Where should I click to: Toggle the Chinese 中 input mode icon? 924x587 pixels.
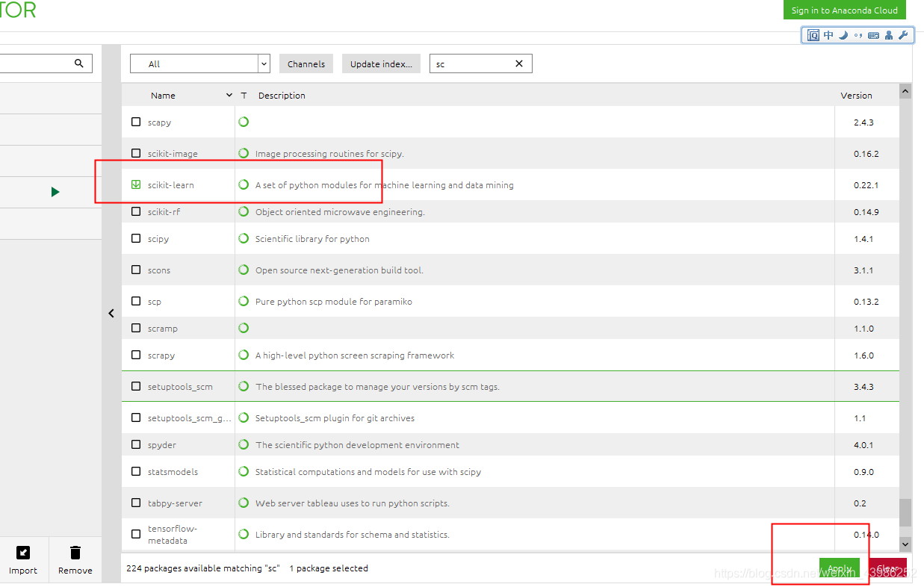tap(828, 35)
